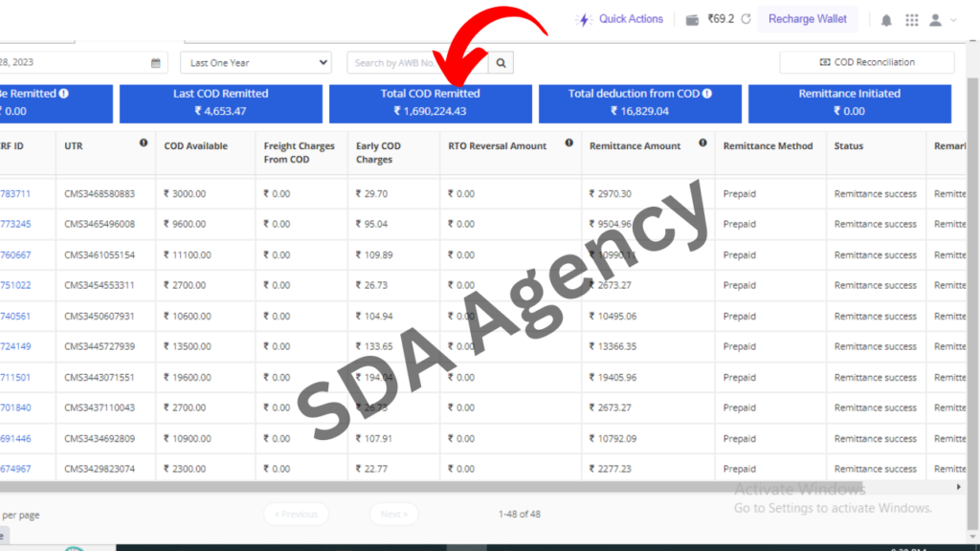Open the date picker calendar icon
The height and width of the screenshot is (551, 980).
point(156,63)
